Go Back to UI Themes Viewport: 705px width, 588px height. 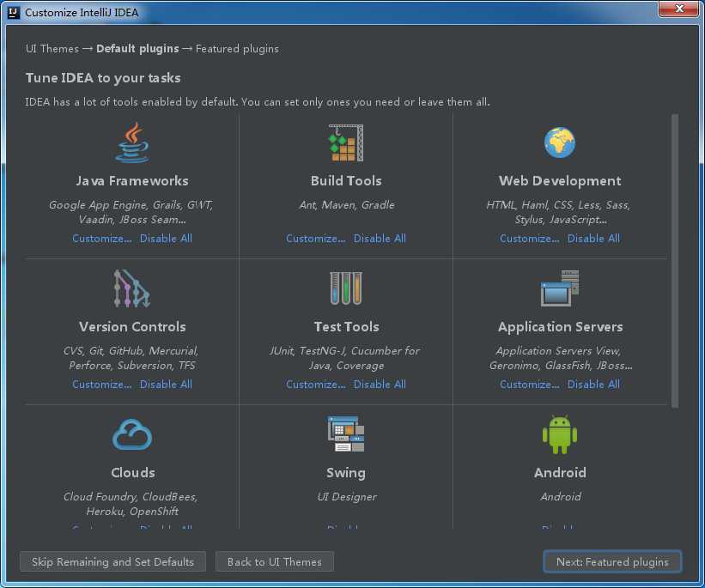(x=275, y=562)
